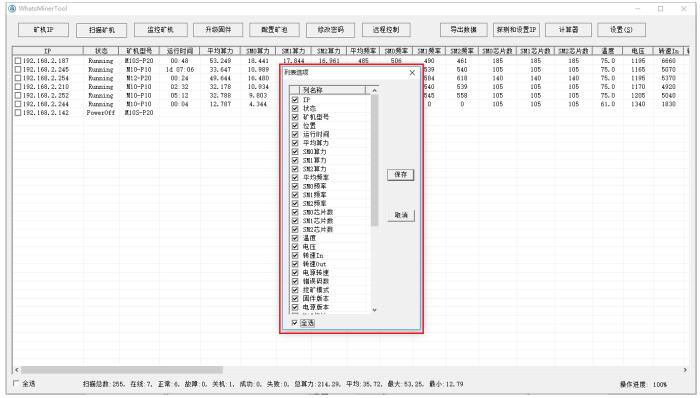Open 配置矿池 pool configuration
This screenshot has width=700, height=398.
point(274,30)
